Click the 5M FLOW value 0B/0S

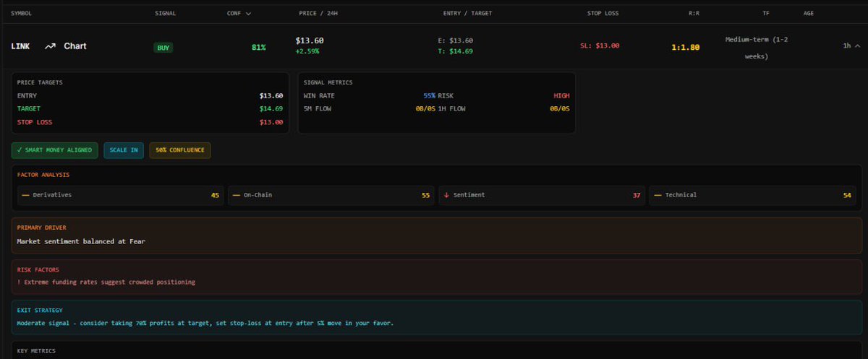click(x=425, y=109)
